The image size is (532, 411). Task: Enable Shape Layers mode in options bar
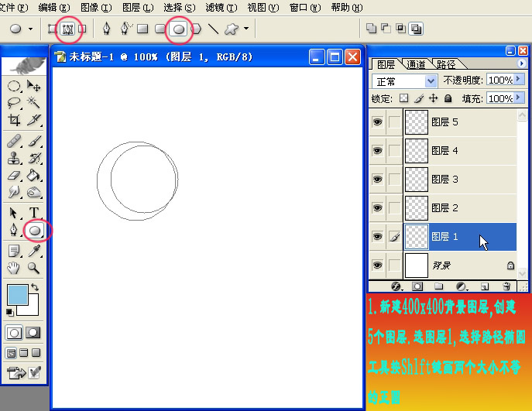pyautogui.click(x=52, y=29)
